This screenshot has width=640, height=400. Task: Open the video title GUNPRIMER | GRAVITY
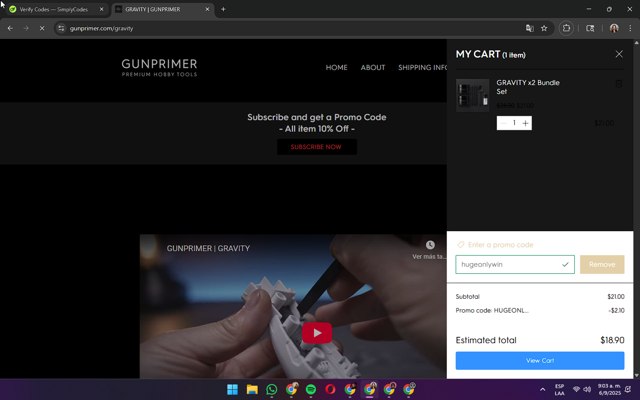pos(208,248)
